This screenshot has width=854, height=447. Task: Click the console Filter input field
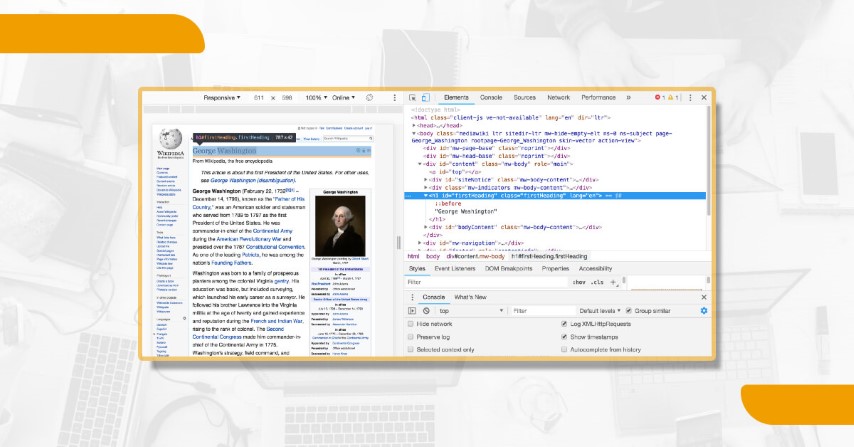coord(543,311)
